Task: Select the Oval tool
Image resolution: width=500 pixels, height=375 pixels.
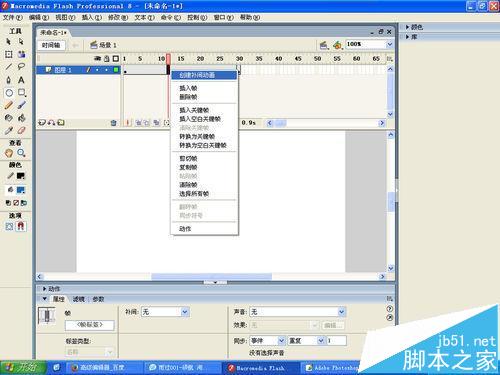Action: (9, 93)
